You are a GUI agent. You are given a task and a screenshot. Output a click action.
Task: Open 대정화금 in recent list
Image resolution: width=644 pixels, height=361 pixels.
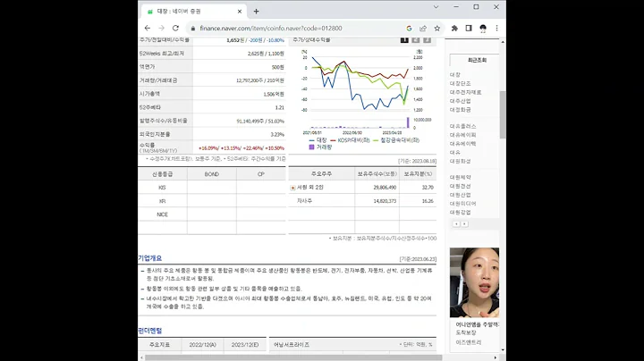click(x=461, y=110)
